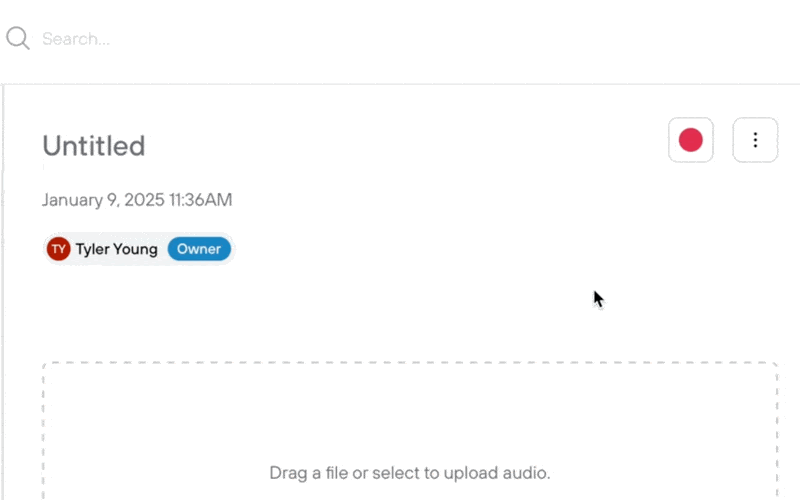Image resolution: width=800 pixels, height=500 pixels.
Task: Click the TY avatar circle
Action: pos(59,249)
